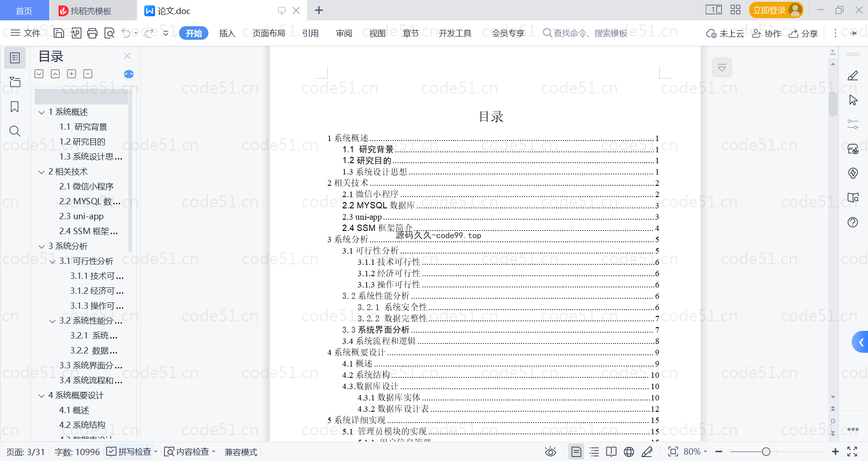Open the quick access toolbar dropdown arrow
The height and width of the screenshot is (461, 868).
(x=166, y=33)
